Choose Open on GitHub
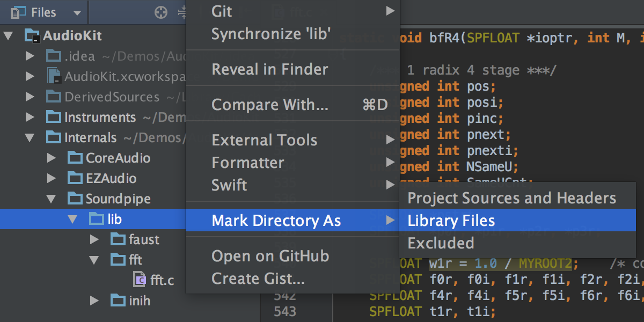The height and width of the screenshot is (322, 644). coord(292,256)
